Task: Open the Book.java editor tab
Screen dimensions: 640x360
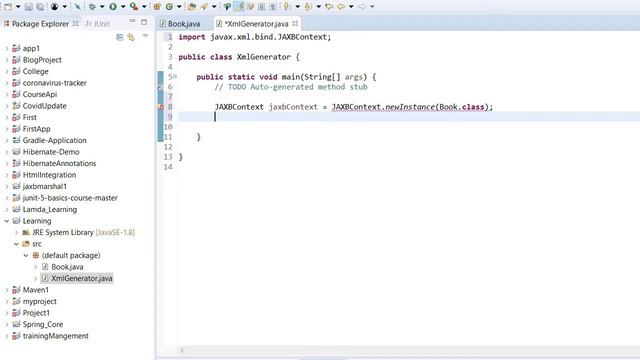Action: coord(184,24)
